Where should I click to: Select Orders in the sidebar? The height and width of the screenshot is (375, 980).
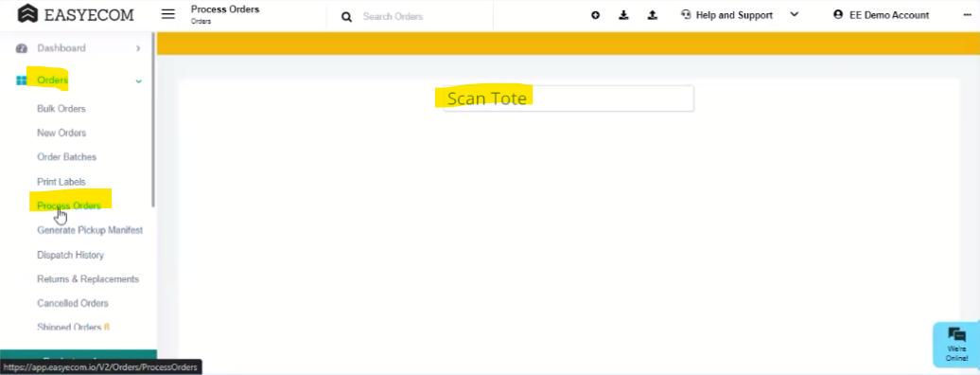coord(53,80)
